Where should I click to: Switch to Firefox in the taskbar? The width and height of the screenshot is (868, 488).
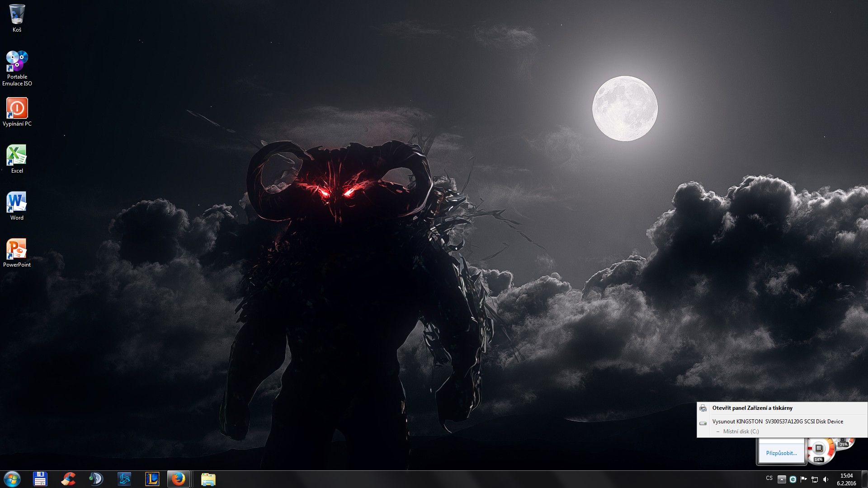178,479
